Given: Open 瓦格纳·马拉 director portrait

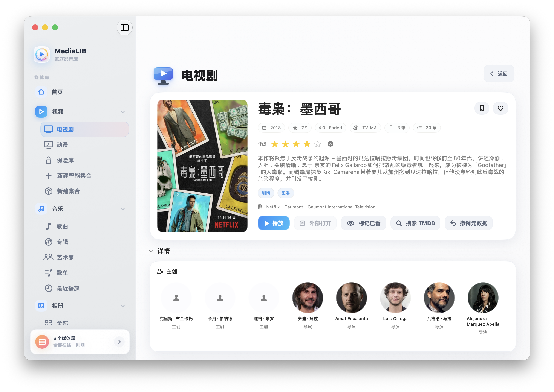Looking at the screenshot, I should pyautogui.click(x=439, y=298).
